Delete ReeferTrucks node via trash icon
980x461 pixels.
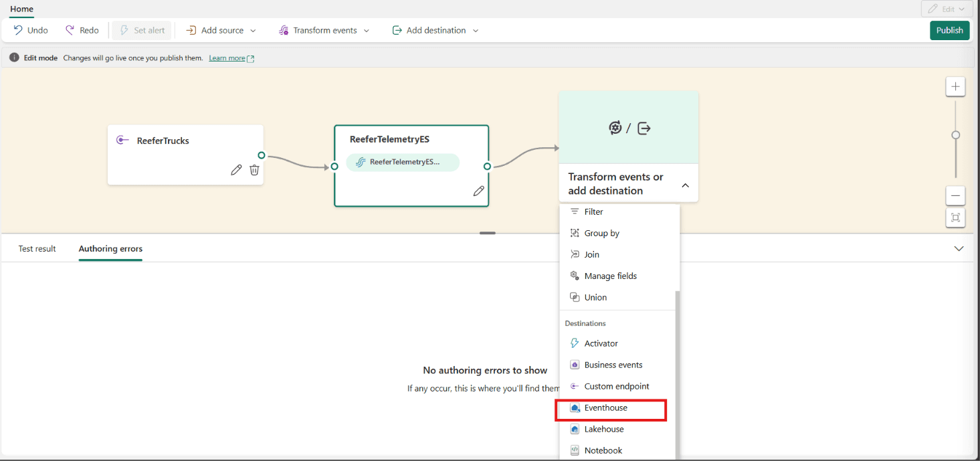pos(254,170)
